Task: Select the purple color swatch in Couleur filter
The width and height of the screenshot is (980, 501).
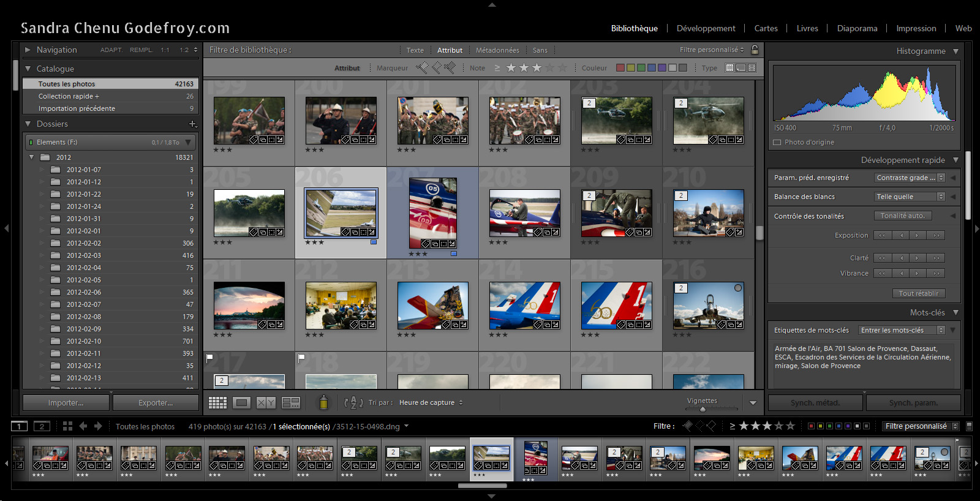Action: [x=662, y=68]
